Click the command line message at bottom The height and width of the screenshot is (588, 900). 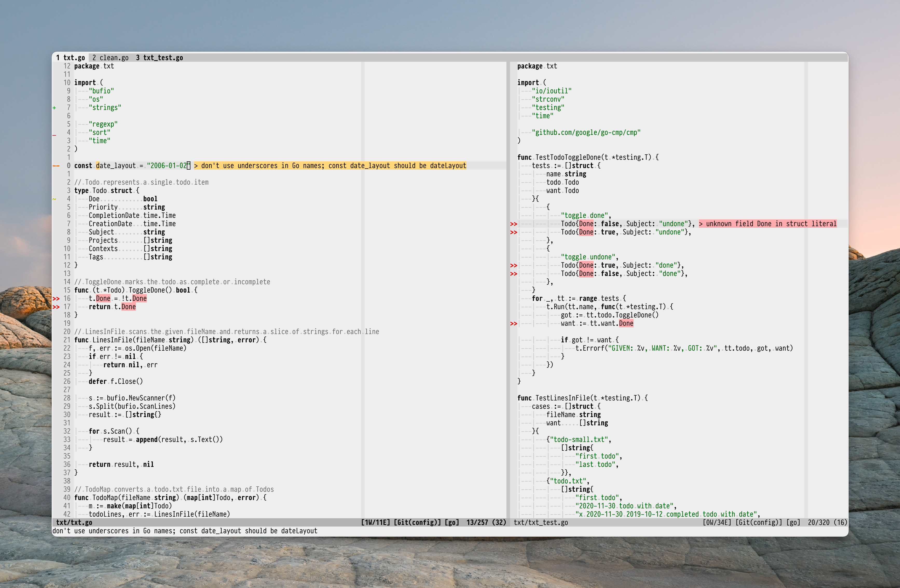184,531
